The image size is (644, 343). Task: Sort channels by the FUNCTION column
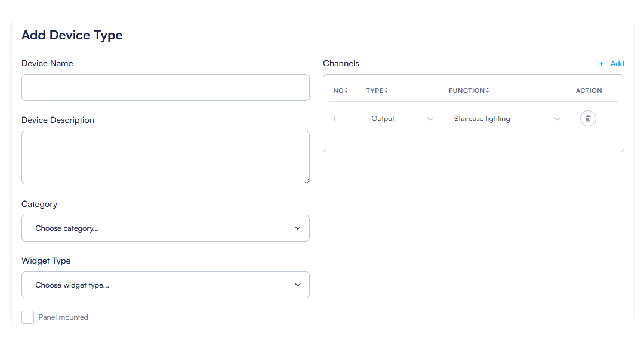point(469,91)
